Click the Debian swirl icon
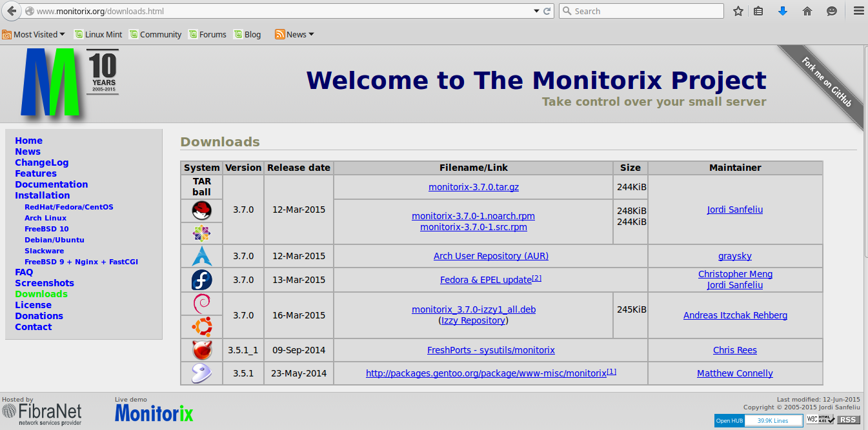The width and height of the screenshot is (868, 430). 201,303
